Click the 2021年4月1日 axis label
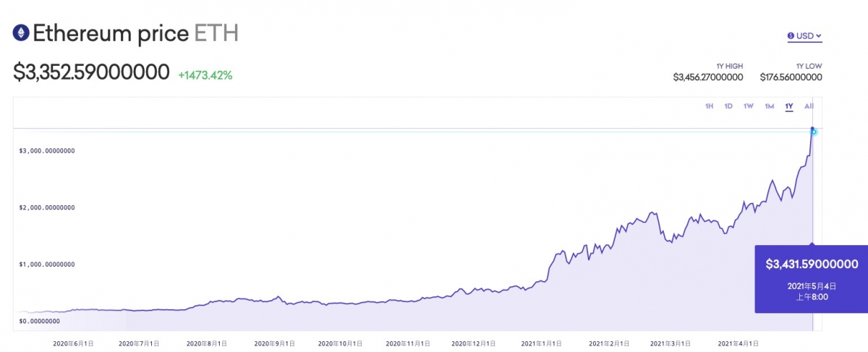Viewport: 868px width, 352px height. [x=737, y=343]
